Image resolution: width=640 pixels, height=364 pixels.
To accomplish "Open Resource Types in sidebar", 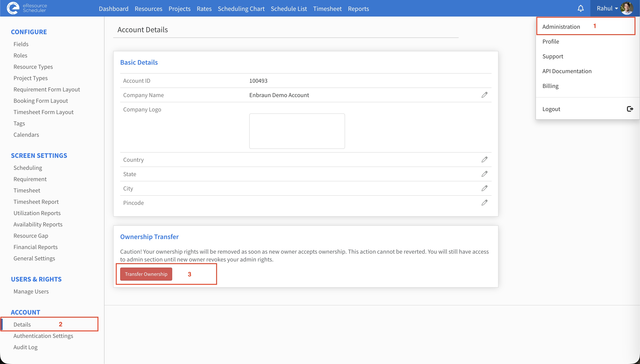I will (33, 67).
